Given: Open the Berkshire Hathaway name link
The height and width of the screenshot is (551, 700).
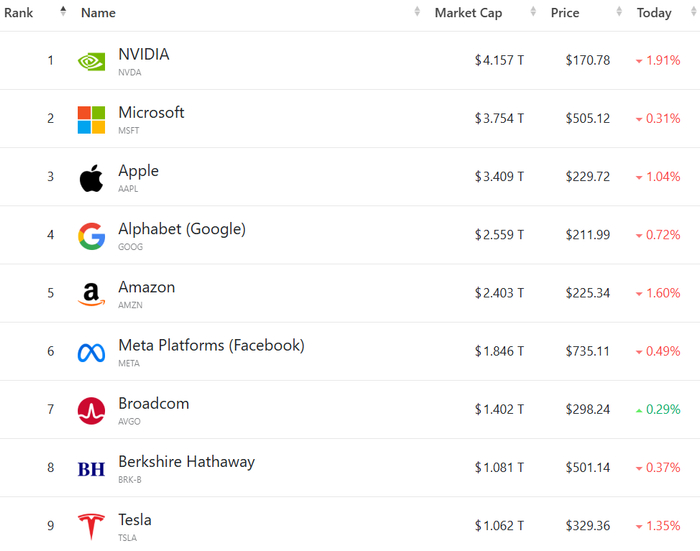Looking at the screenshot, I should (x=186, y=461).
